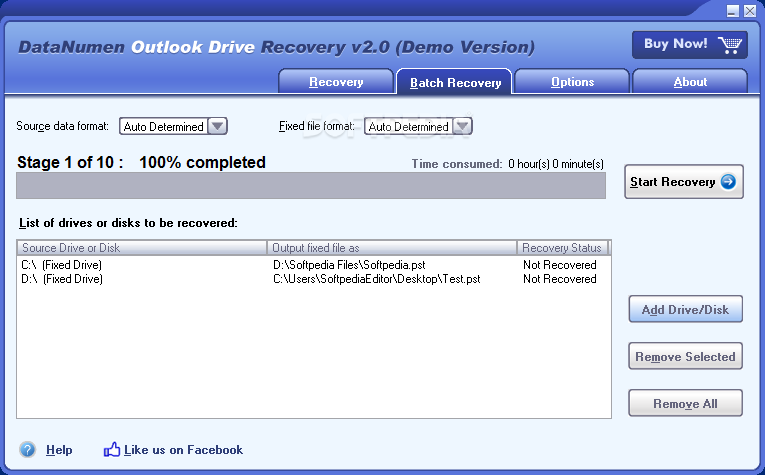Click the Desktop\Test.pst output path
Viewport: 765px width, 475px height.
pos(377,279)
